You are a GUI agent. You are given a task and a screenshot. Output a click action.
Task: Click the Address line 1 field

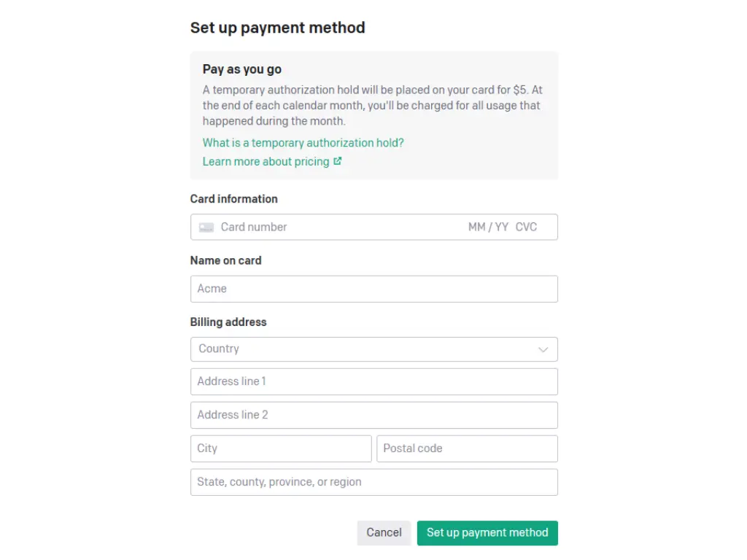click(x=373, y=381)
